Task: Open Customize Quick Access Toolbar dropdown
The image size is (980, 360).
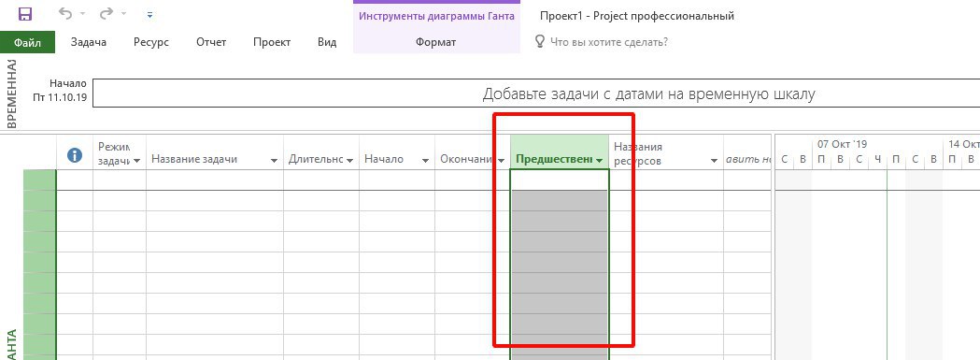Action: (150, 14)
